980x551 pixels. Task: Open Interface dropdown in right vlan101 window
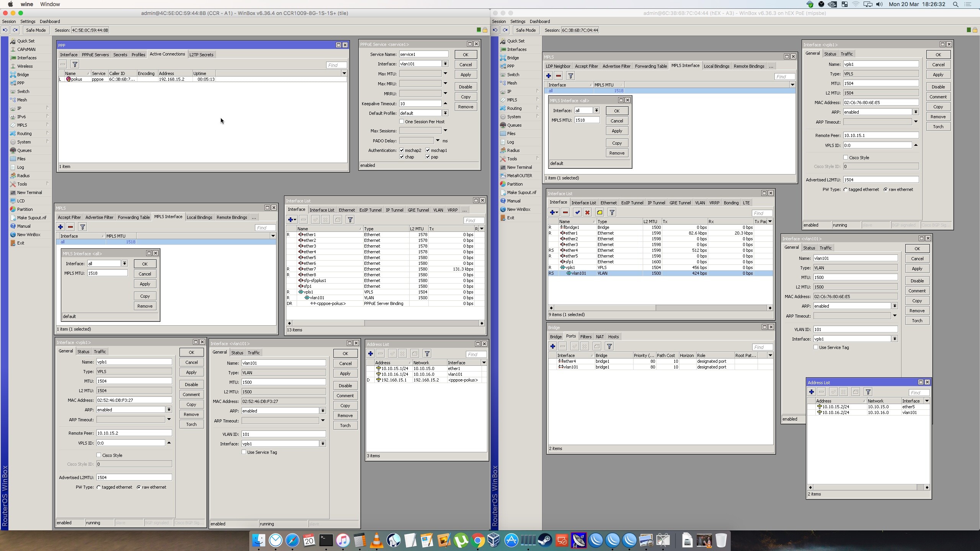[x=895, y=339]
